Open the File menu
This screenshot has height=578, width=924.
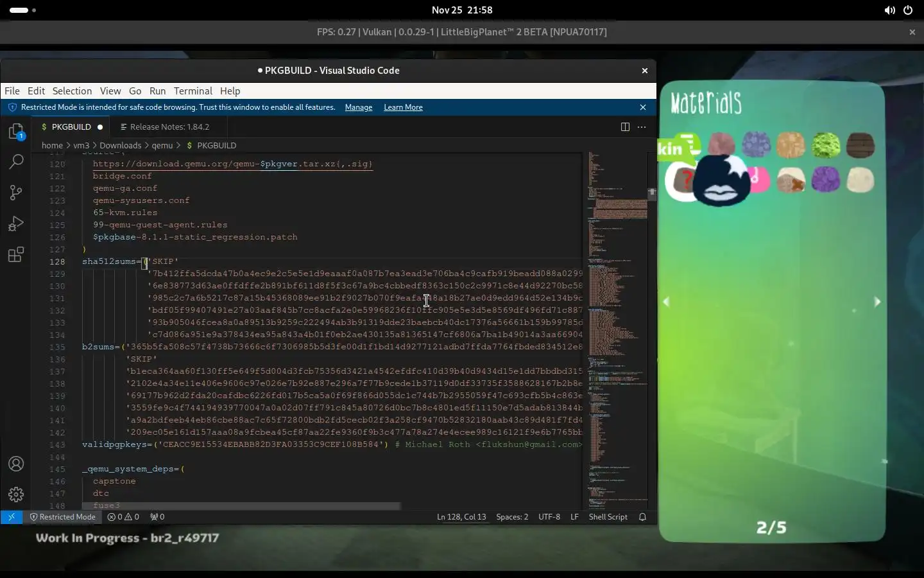click(x=12, y=91)
